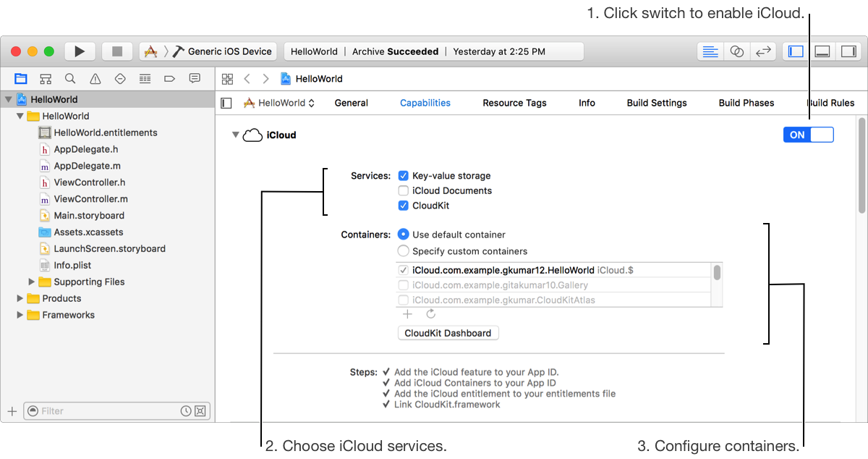Image resolution: width=868 pixels, height=459 pixels.
Task: Uncheck Key-value storage service
Action: coord(404,175)
